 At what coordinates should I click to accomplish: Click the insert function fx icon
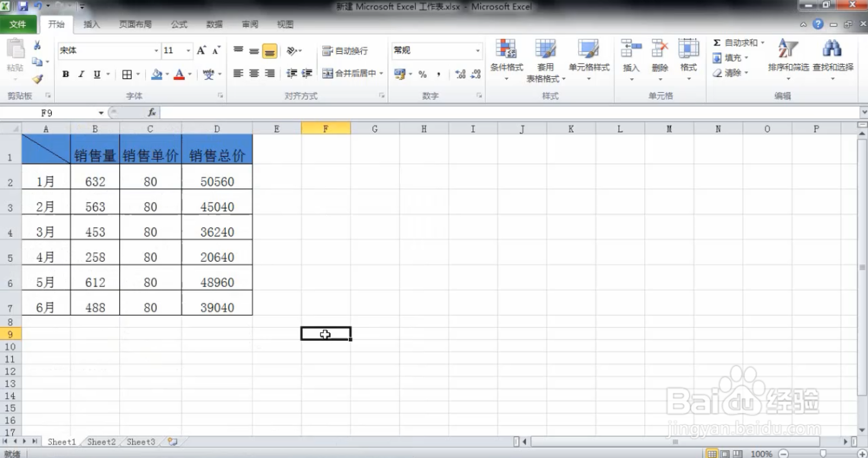coord(152,113)
